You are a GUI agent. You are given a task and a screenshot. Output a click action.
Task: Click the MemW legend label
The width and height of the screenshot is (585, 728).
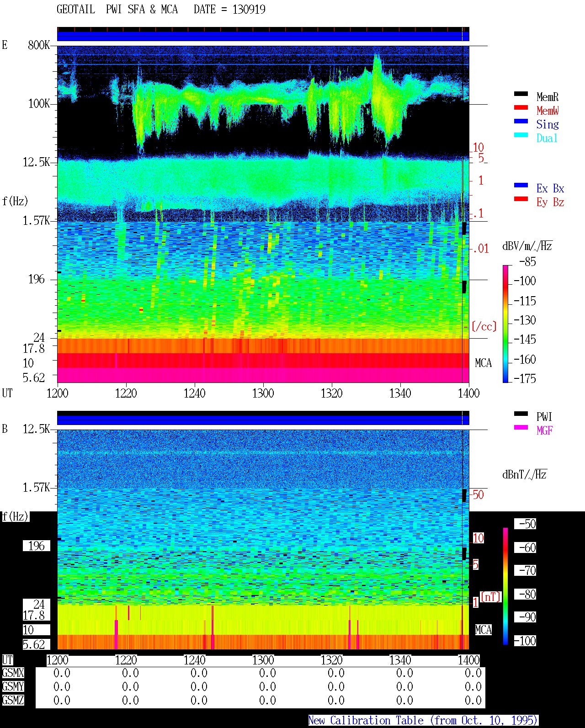(548, 111)
